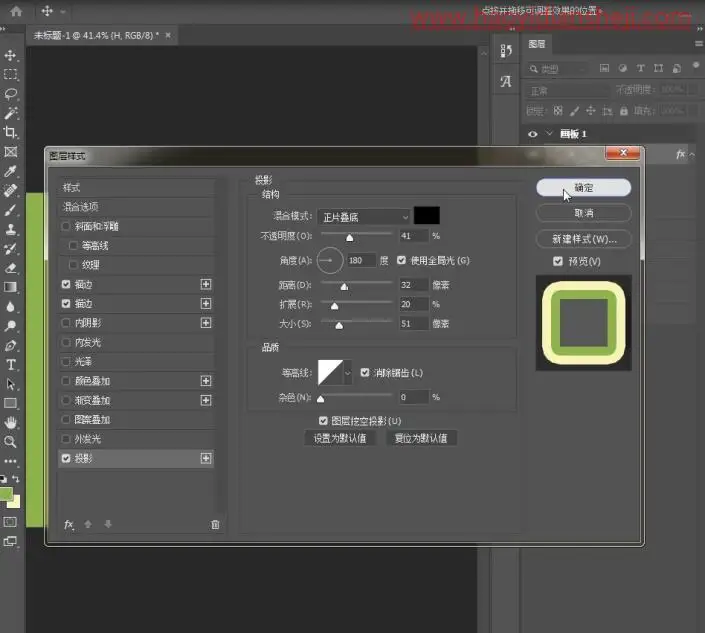Viewport: 705px width, 633px height.
Task: Move the effect up with the up arrow
Action: click(x=88, y=524)
